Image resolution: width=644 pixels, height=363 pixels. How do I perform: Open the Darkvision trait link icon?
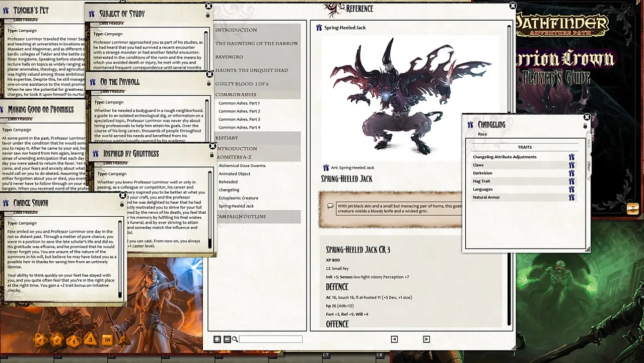571,173
